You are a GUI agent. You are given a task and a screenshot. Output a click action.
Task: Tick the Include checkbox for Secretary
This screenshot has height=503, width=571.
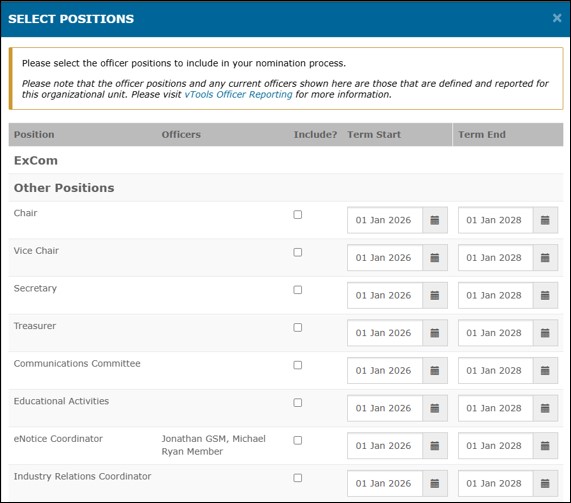pos(298,290)
